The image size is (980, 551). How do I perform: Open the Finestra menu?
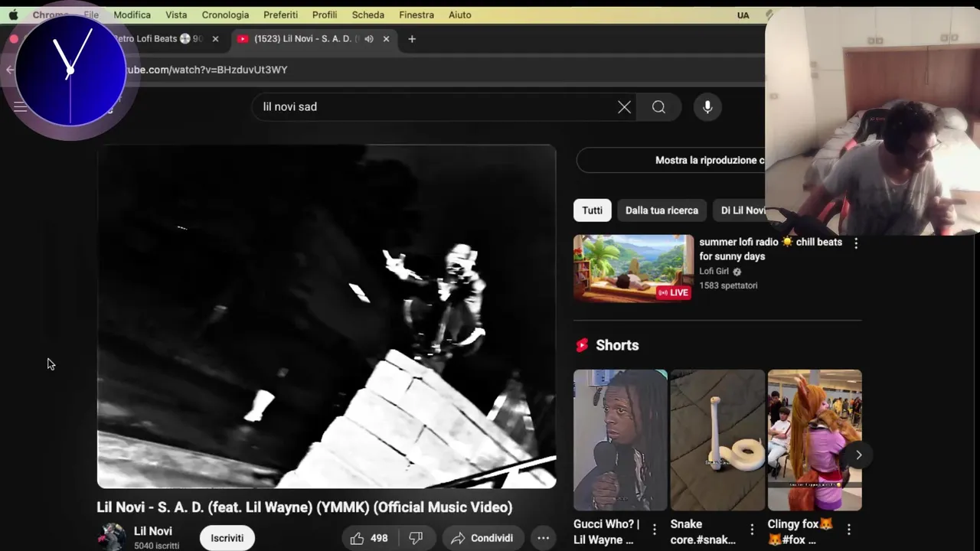click(x=416, y=15)
